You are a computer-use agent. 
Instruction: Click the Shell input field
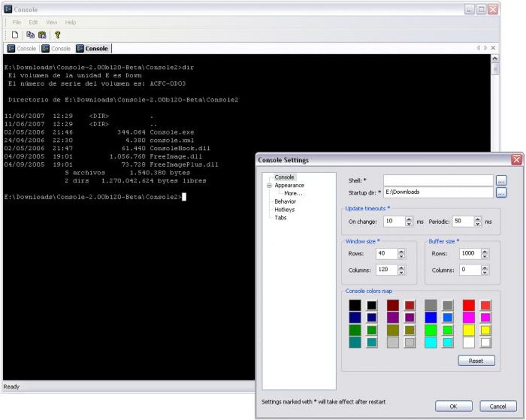[438, 180]
